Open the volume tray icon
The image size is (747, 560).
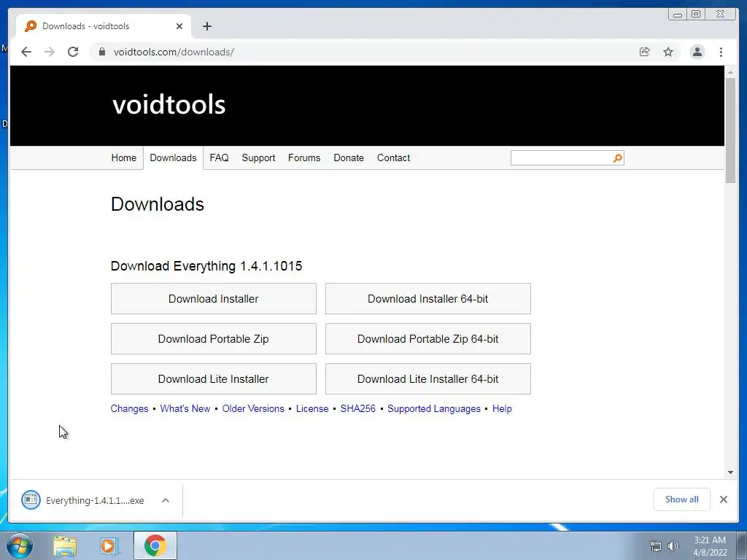click(x=673, y=546)
